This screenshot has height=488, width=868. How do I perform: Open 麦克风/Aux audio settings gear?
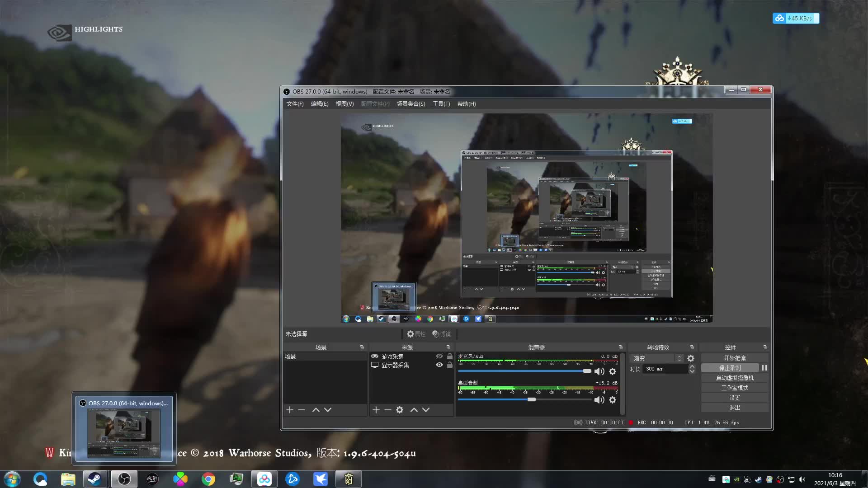pos(613,371)
